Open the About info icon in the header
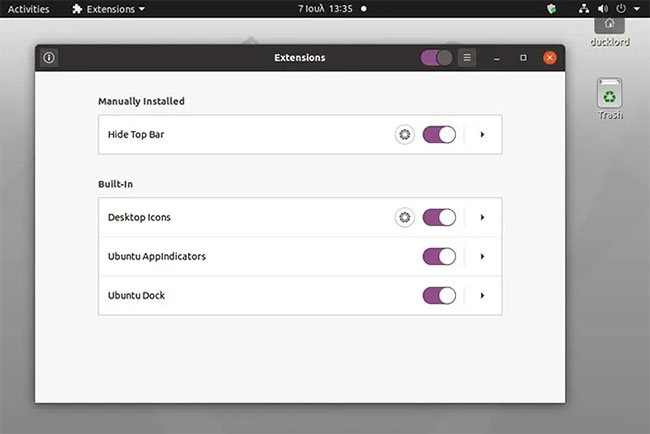 49,58
